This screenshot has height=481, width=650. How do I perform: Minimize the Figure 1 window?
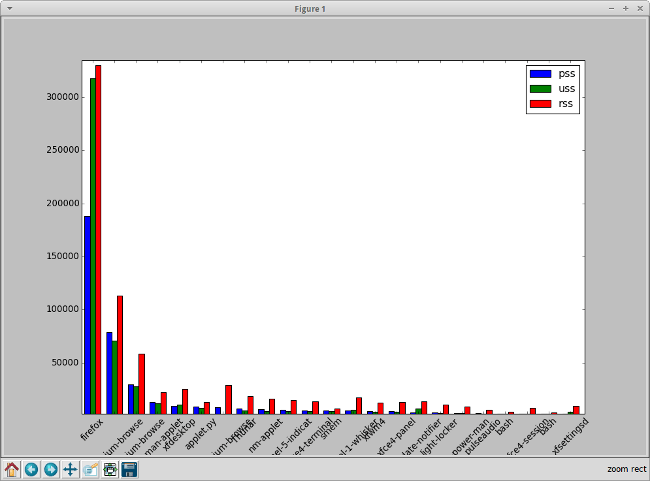(x=611, y=8)
